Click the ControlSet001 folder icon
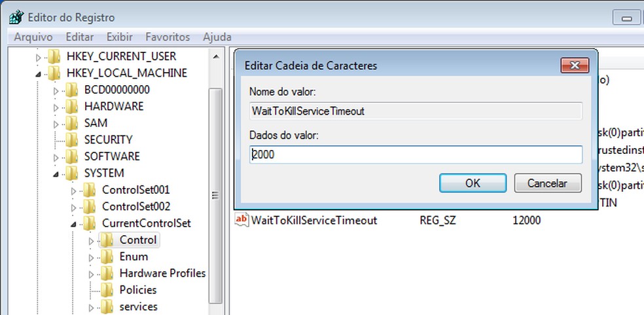 tap(90, 190)
